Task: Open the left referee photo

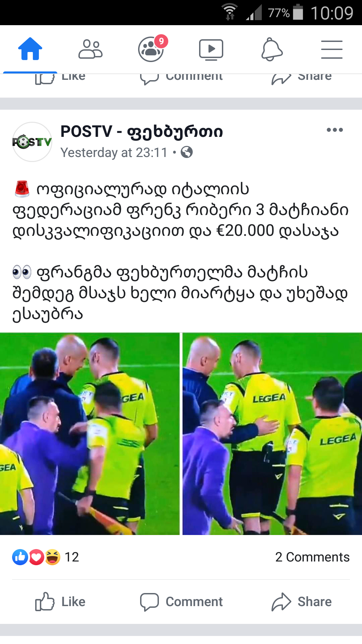Action: click(x=90, y=434)
